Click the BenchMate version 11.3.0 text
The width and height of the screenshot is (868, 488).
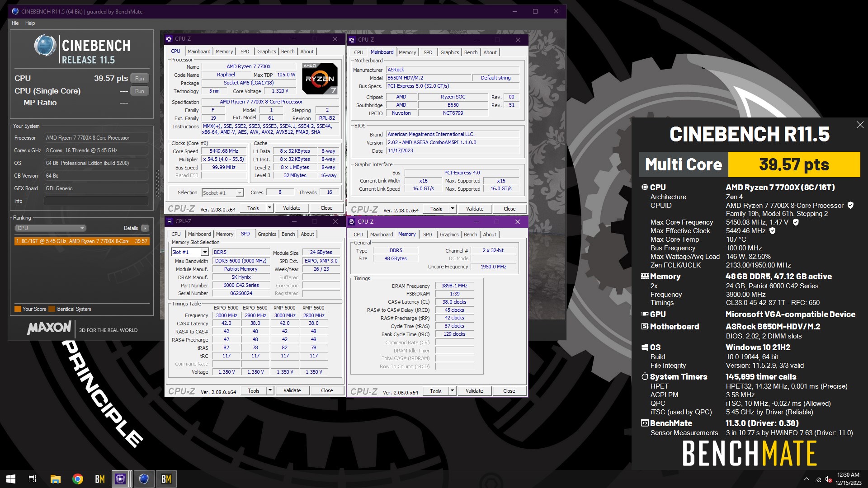(x=762, y=423)
